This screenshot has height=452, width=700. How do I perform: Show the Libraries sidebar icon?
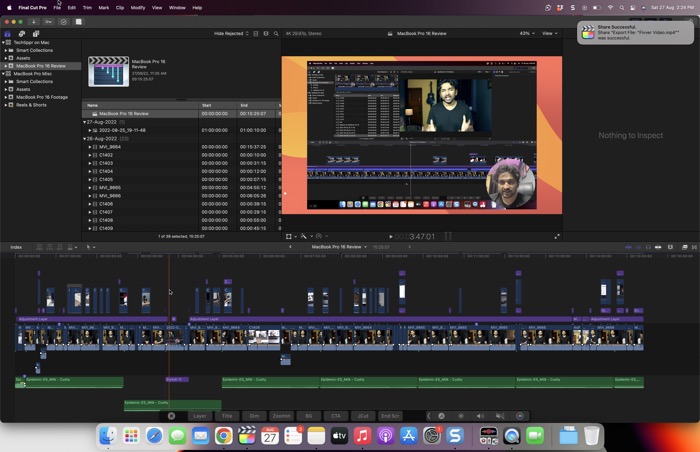pyautogui.click(x=8, y=33)
